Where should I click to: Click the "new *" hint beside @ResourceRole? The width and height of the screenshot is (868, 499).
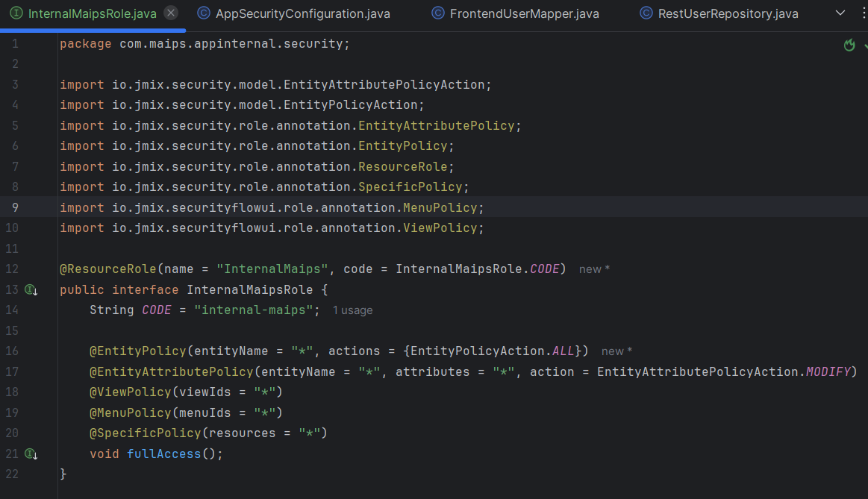(x=593, y=269)
